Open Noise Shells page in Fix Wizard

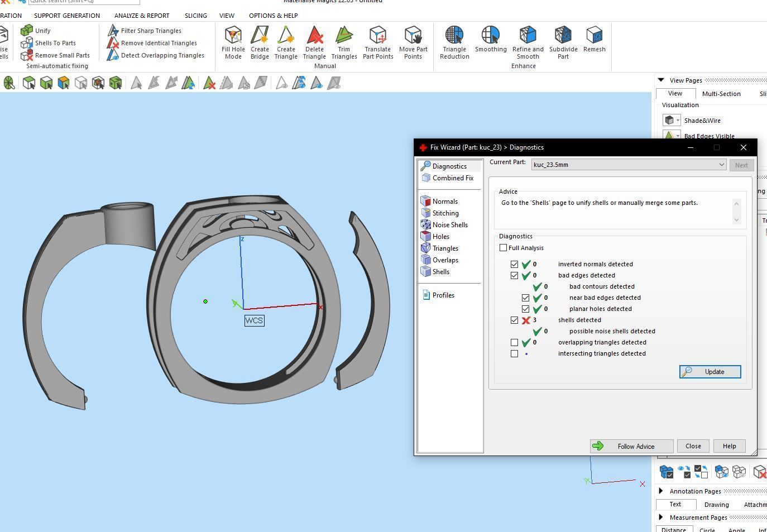pos(444,225)
